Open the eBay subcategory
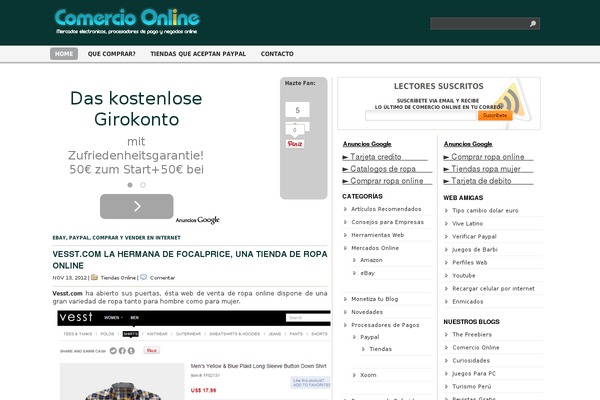This screenshot has height=400, width=600. click(x=368, y=273)
